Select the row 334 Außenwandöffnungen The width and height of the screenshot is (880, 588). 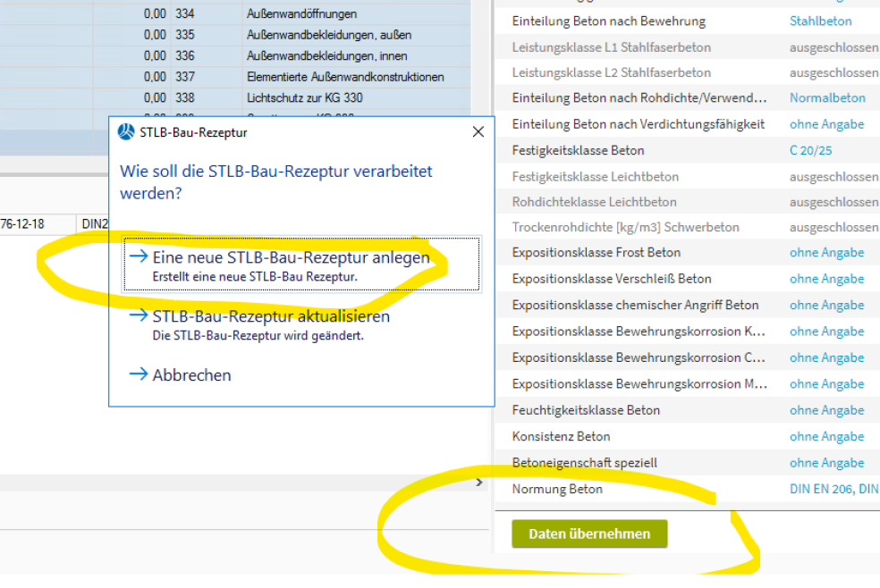[300, 14]
